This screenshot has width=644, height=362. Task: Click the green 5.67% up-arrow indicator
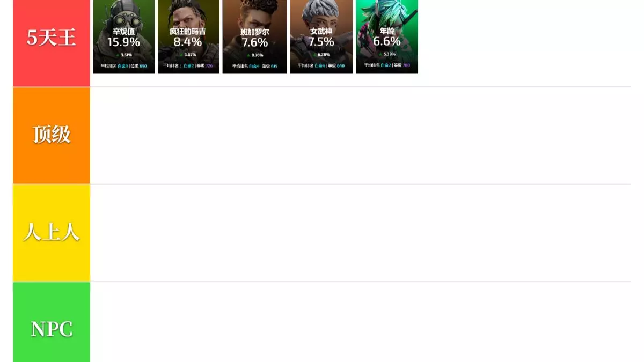coord(188,55)
